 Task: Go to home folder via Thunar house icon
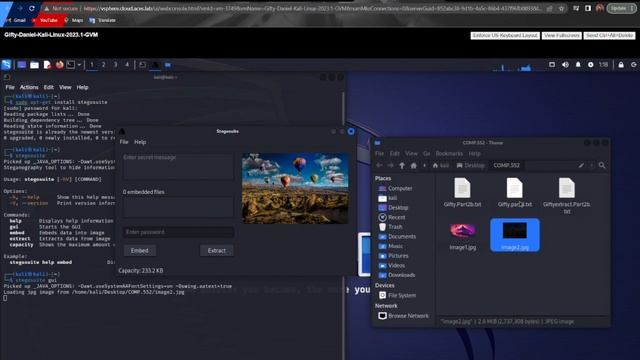tap(413, 165)
